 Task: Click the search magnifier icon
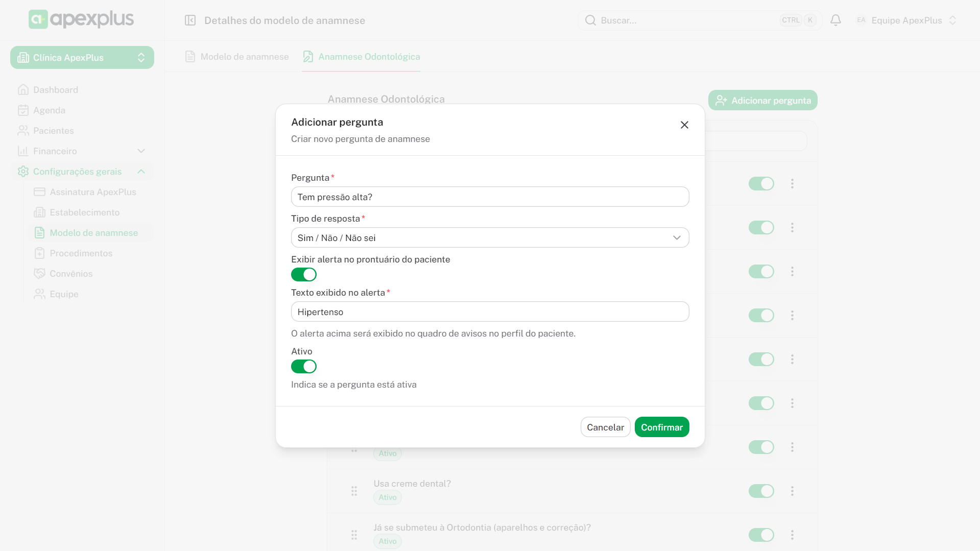click(x=590, y=20)
